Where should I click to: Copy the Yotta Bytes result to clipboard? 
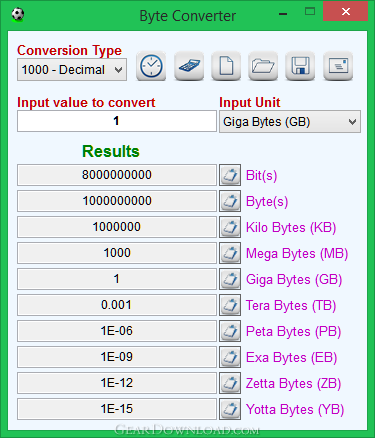click(230, 409)
